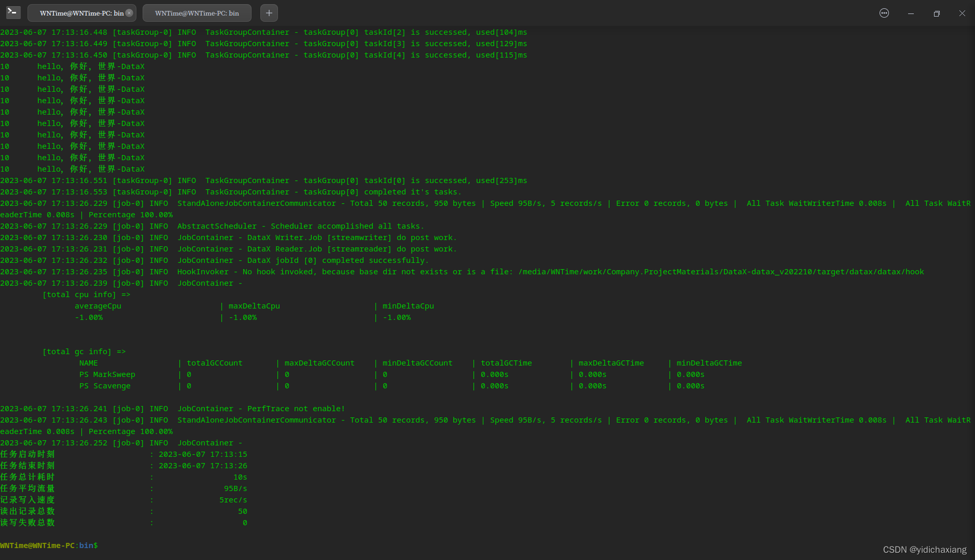Open a new terminal tab with plus button
The width and height of the screenshot is (975, 560).
coord(269,13)
